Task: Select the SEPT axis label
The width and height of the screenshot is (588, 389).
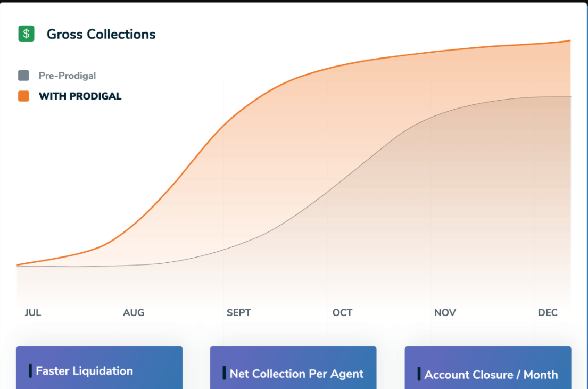Action: point(238,312)
